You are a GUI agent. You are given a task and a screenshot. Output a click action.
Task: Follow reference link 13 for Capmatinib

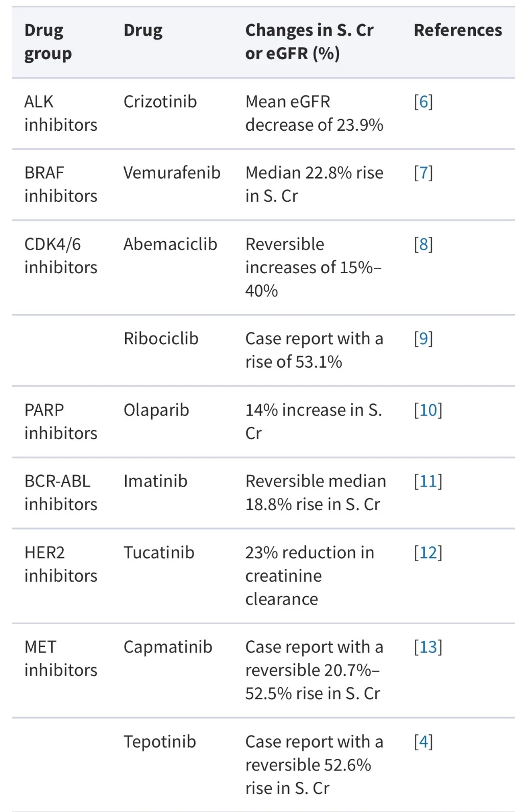tap(428, 647)
